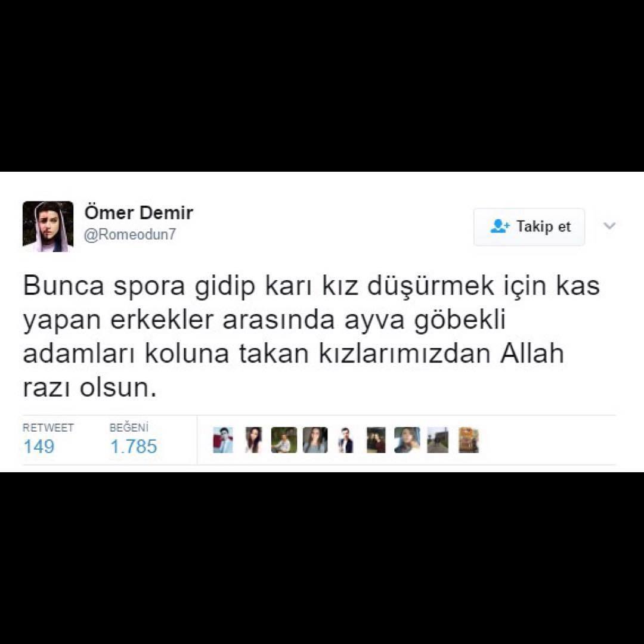Open the Ömer Demir display name link
This screenshot has width=644, height=644.
coord(139,213)
